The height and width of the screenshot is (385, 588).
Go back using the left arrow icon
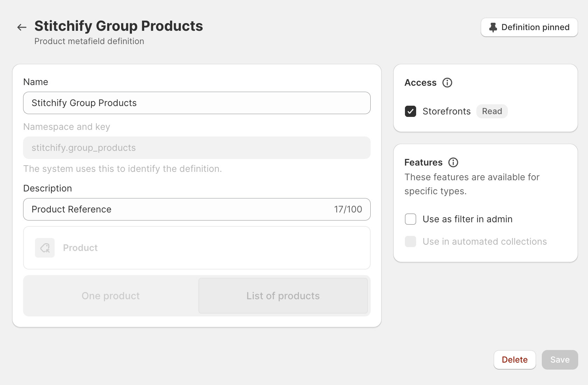click(22, 27)
